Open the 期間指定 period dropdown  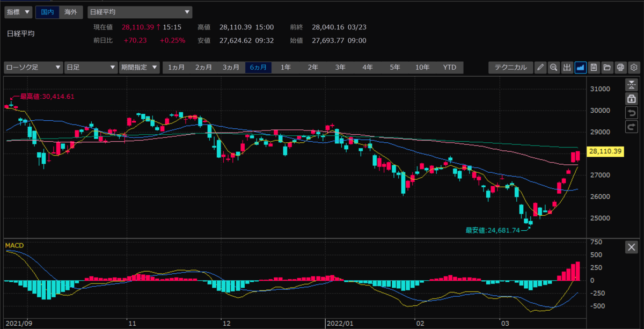pos(140,68)
